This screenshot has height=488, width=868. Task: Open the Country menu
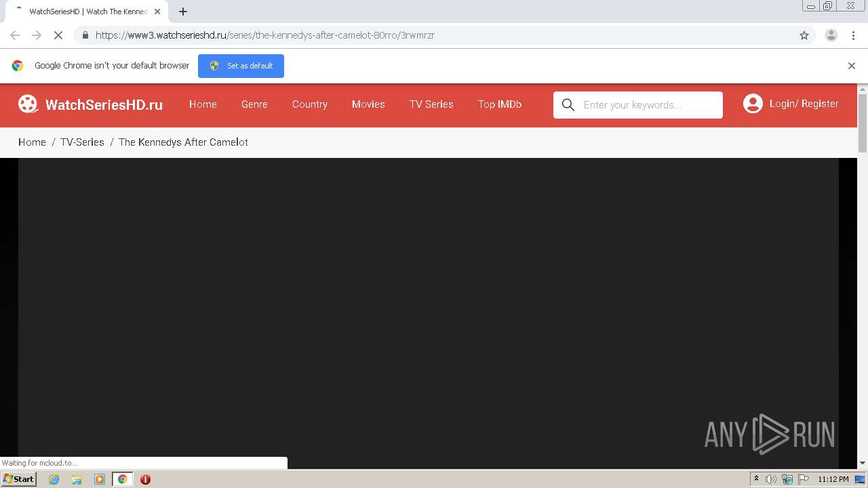pos(310,104)
